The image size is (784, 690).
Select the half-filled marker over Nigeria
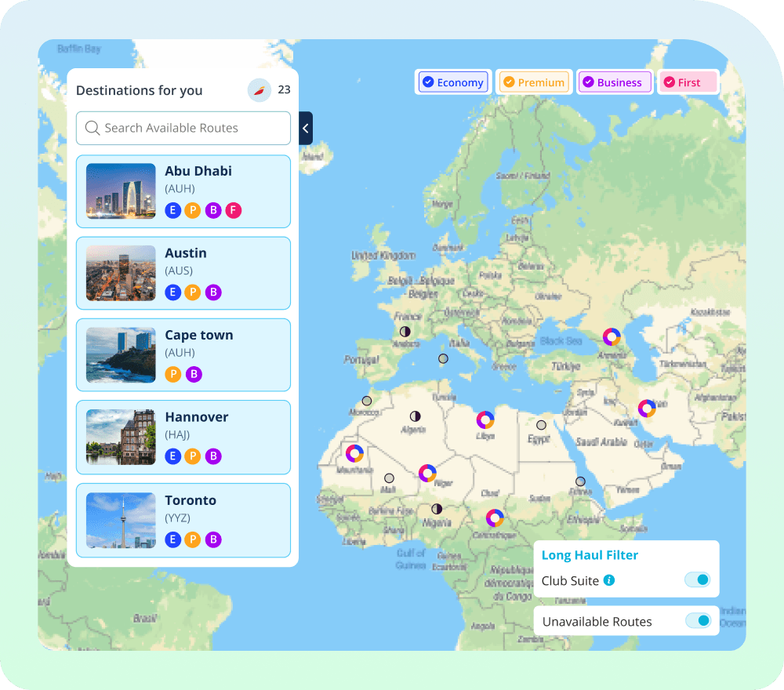[x=437, y=509]
